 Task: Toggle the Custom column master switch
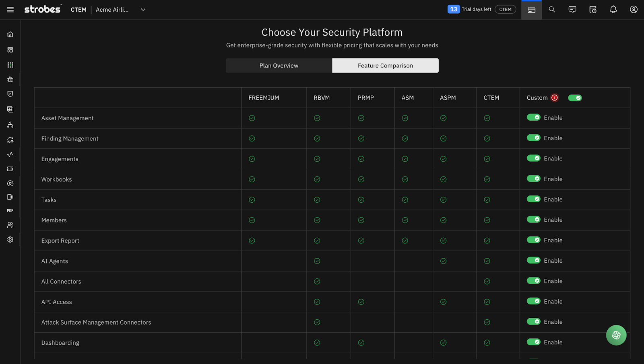[x=575, y=97]
